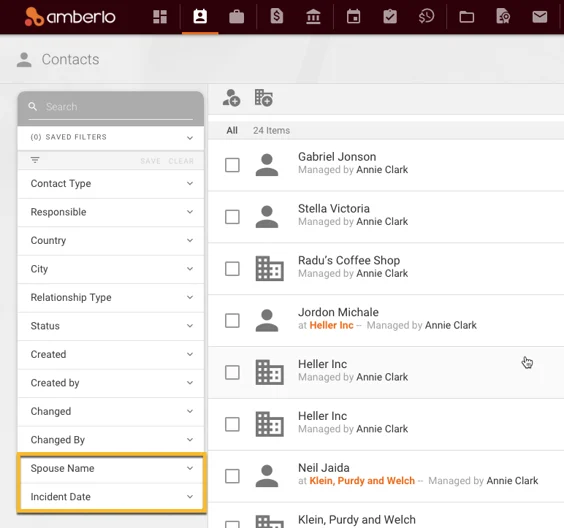Click Stella Victoria's person avatar
The image size is (564, 528).
click(x=267, y=217)
